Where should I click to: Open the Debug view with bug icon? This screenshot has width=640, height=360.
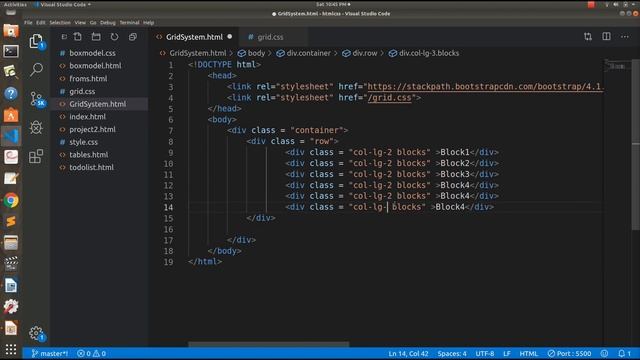[36, 127]
